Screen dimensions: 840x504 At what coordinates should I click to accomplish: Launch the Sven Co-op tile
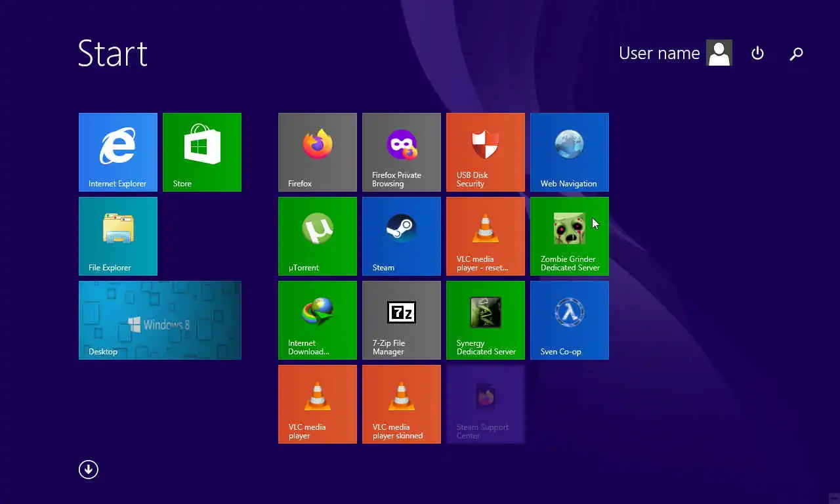click(570, 320)
